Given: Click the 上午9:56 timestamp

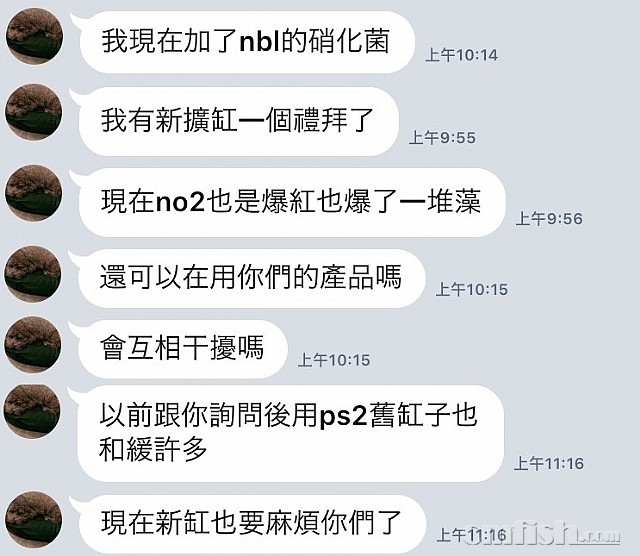Looking at the screenshot, I should [x=549, y=218].
